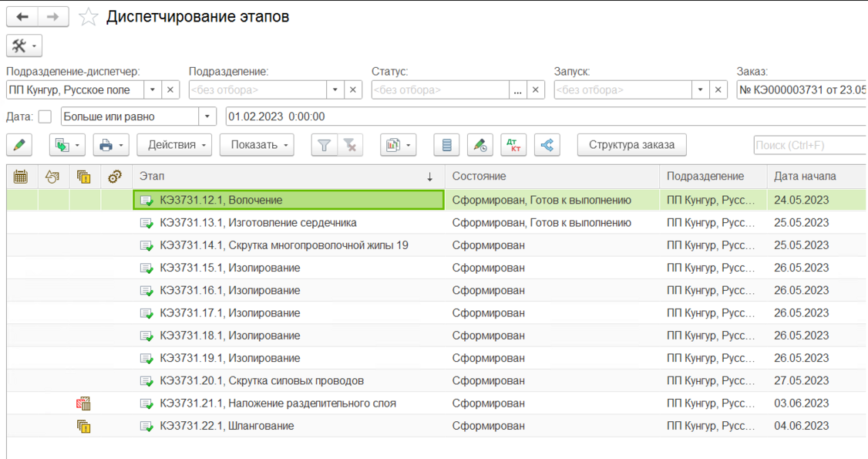Click the calendar column header icon
The image size is (868, 459).
(21, 177)
